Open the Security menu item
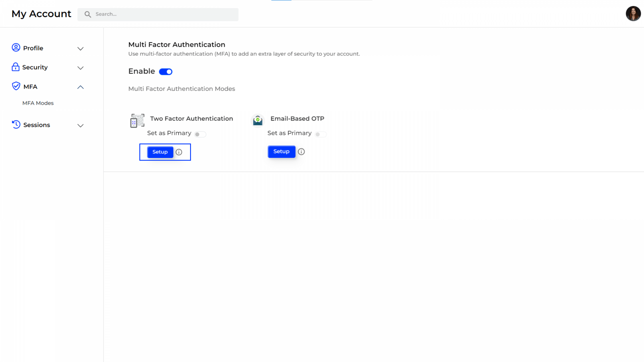Image resolution: width=644 pixels, height=362 pixels. [x=35, y=67]
